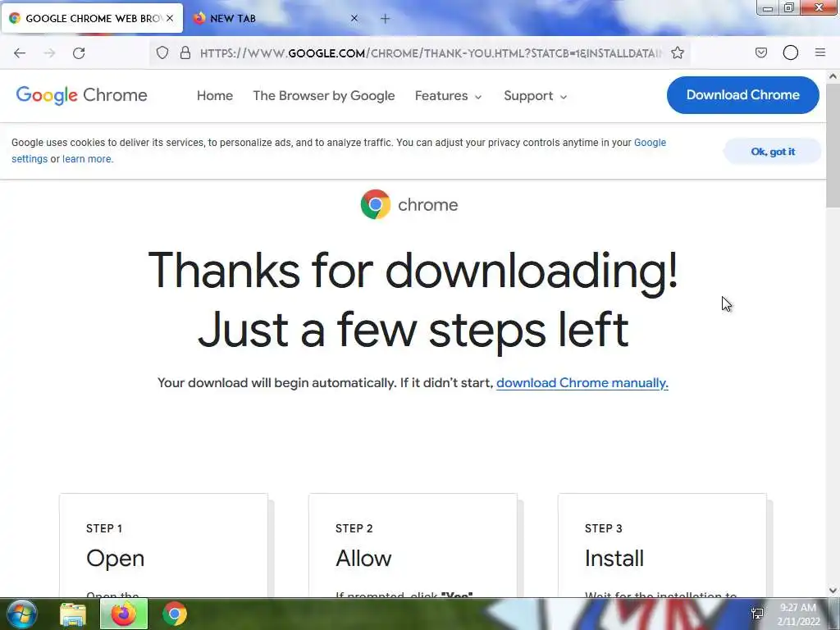Screen dimensions: 840x630
Task: Click the Firefox taskbar icon
Action: pyautogui.click(x=124, y=614)
